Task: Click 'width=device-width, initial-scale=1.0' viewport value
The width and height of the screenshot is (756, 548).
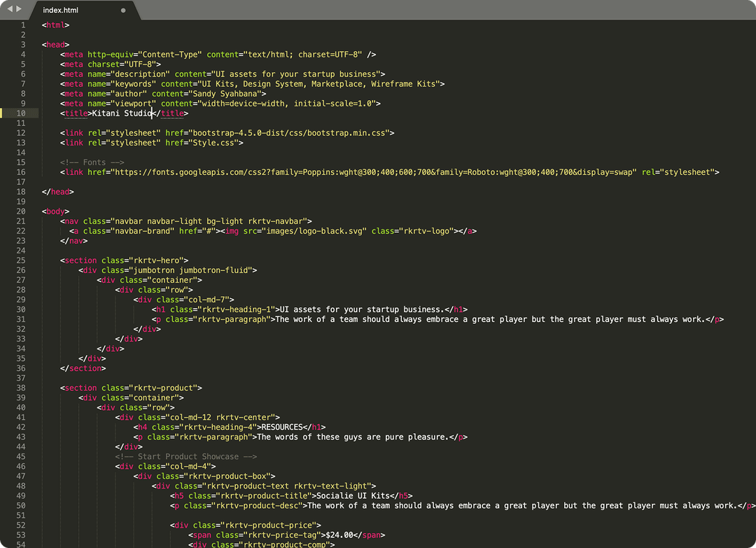Action: pyautogui.click(x=287, y=104)
